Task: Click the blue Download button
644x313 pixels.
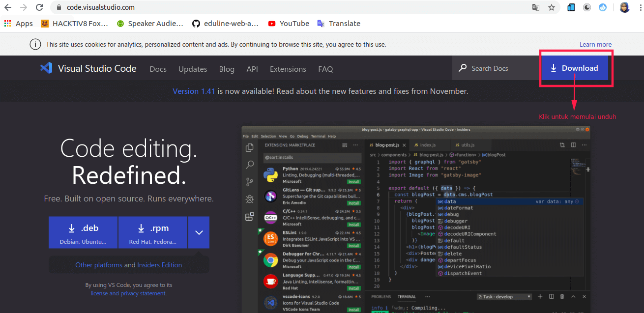Action: [x=575, y=68]
